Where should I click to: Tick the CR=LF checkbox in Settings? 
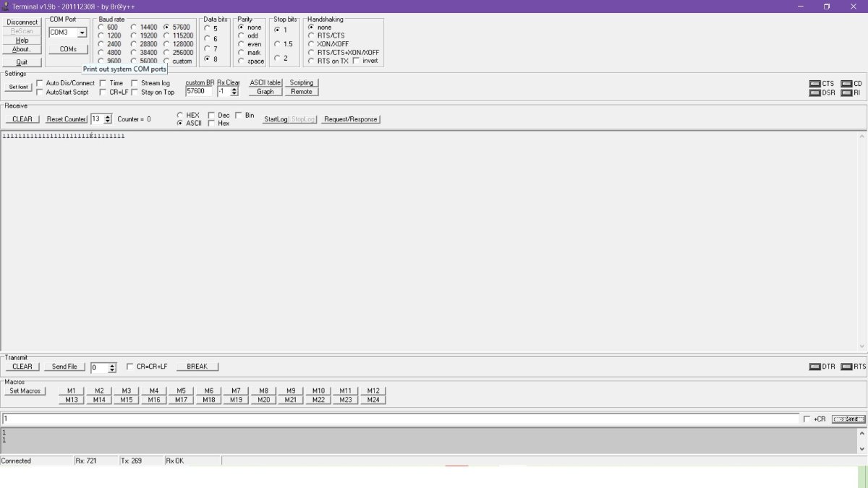point(103,92)
